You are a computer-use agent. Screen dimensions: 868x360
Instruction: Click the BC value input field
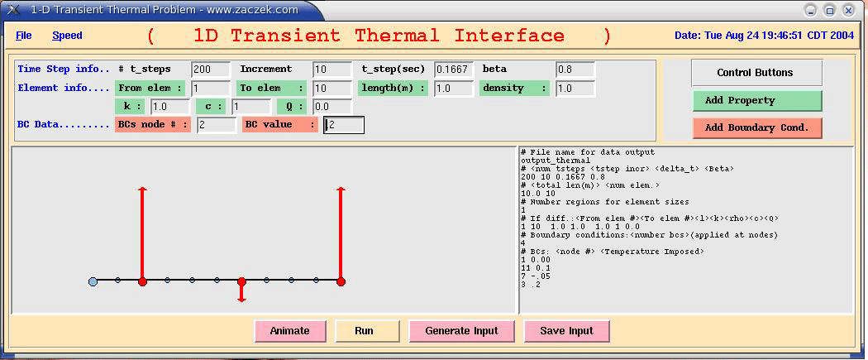click(343, 125)
